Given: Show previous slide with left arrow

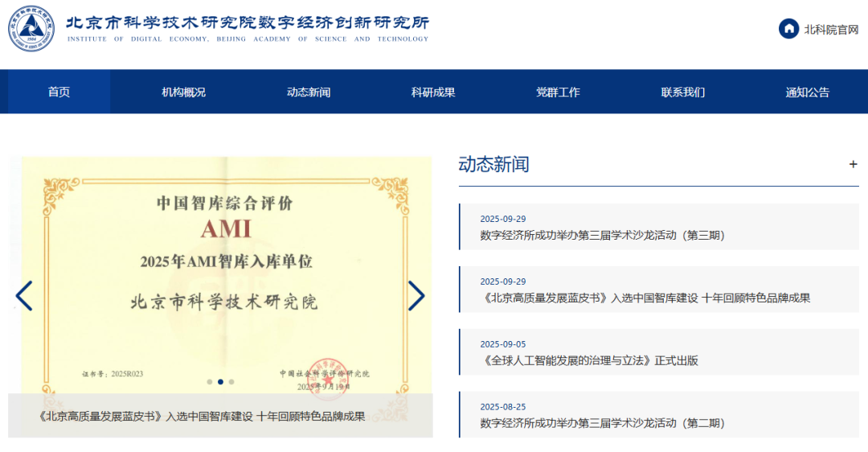Looking at the screenshot, I should point(24,296).
